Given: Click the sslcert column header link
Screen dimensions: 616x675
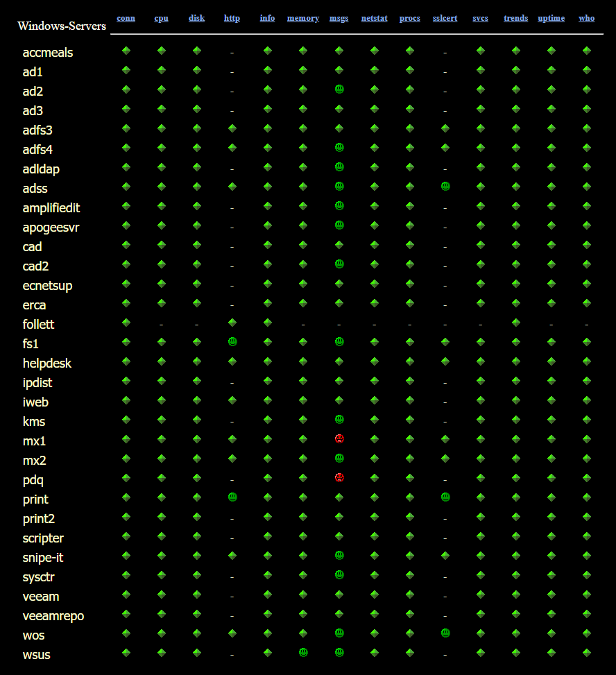Looking at the screenshot, I should [x=445, y=18].
